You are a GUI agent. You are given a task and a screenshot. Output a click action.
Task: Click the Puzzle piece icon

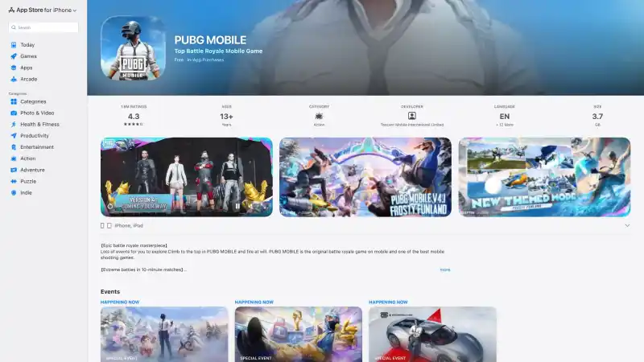[x=14, y=181]
